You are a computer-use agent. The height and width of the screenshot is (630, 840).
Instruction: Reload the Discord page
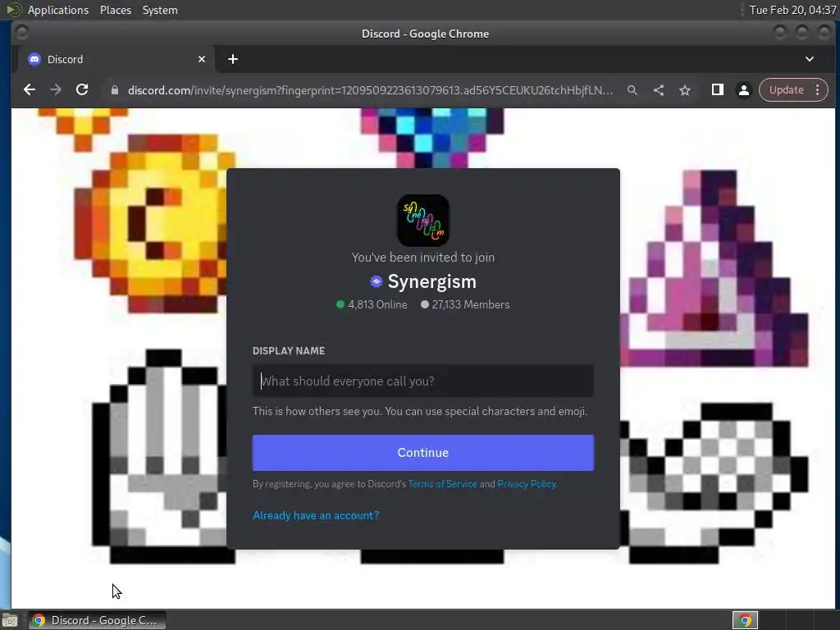[x=82, y=89]
